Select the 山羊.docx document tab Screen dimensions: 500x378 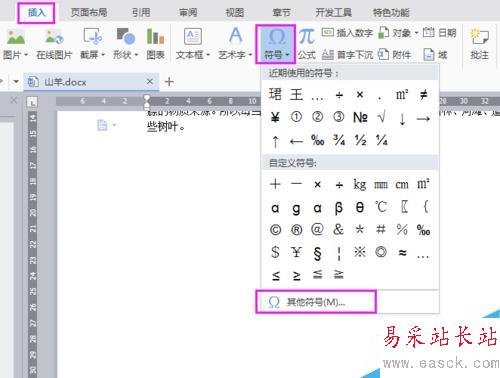91,82
